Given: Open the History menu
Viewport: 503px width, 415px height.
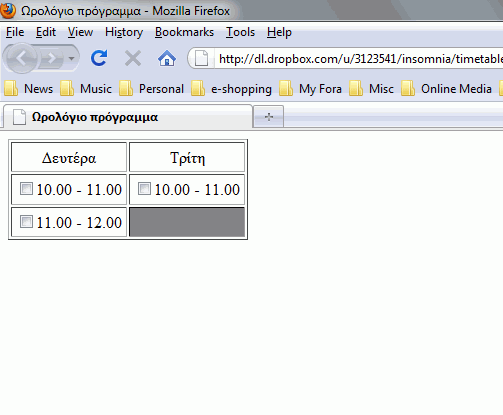Looking at the screenshot, I should coord(124,32).
